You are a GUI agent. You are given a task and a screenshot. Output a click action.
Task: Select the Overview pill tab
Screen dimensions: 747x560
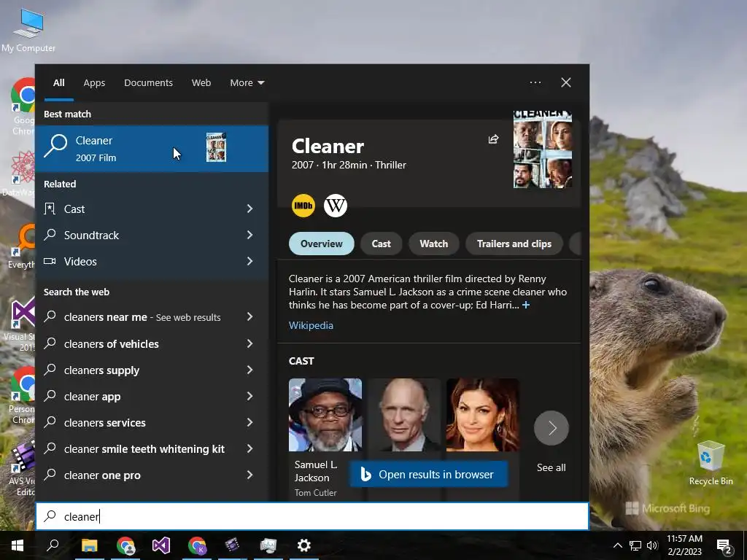322,244
